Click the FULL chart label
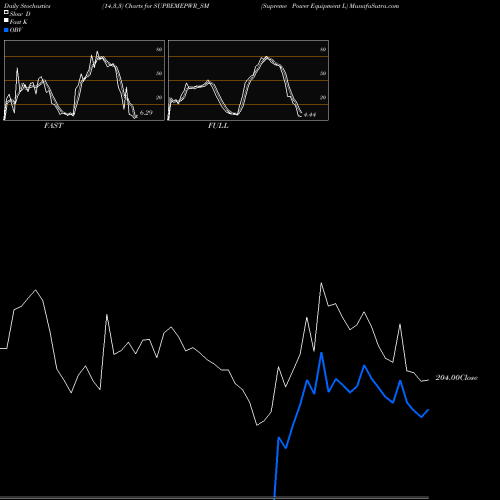The image size is (500, 500). click(x=218, y=126)
